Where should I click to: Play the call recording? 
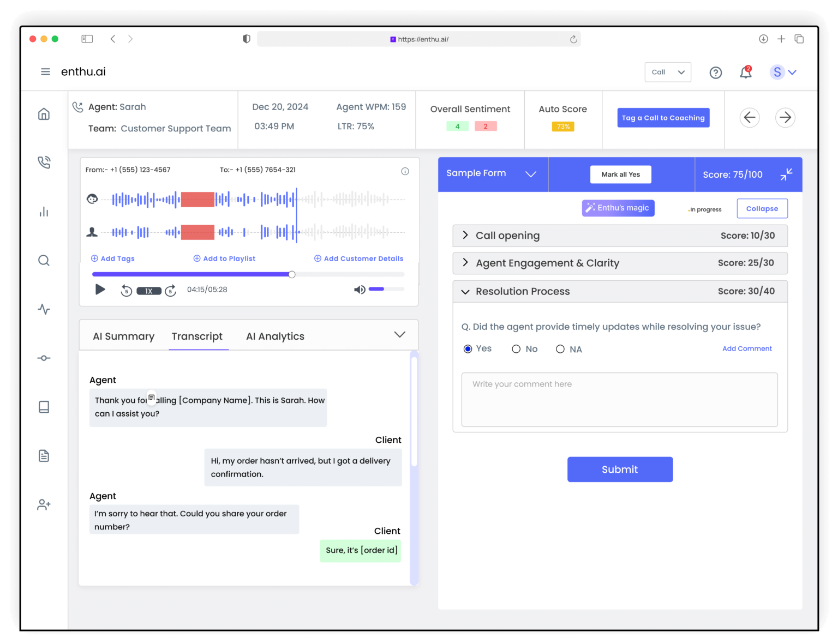pos(100,290)
